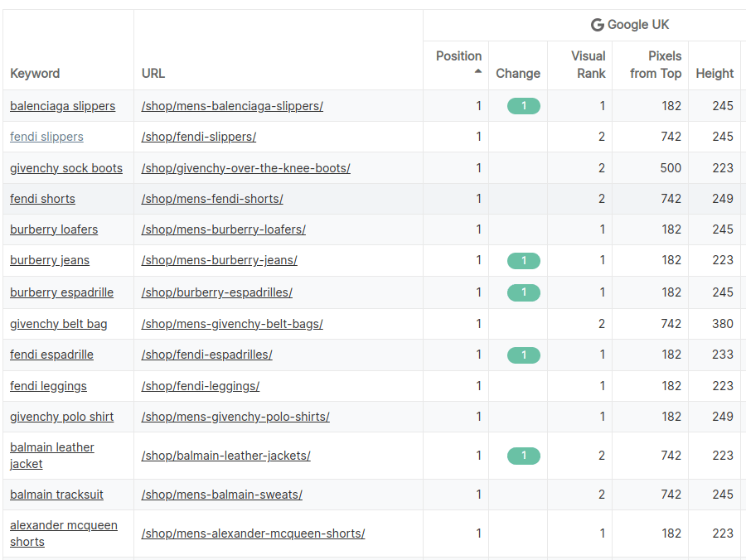This screenshot has height=560, width=746.
Task: Open the alexander mcqueen shorts keyword
Action: pos(63,533)
